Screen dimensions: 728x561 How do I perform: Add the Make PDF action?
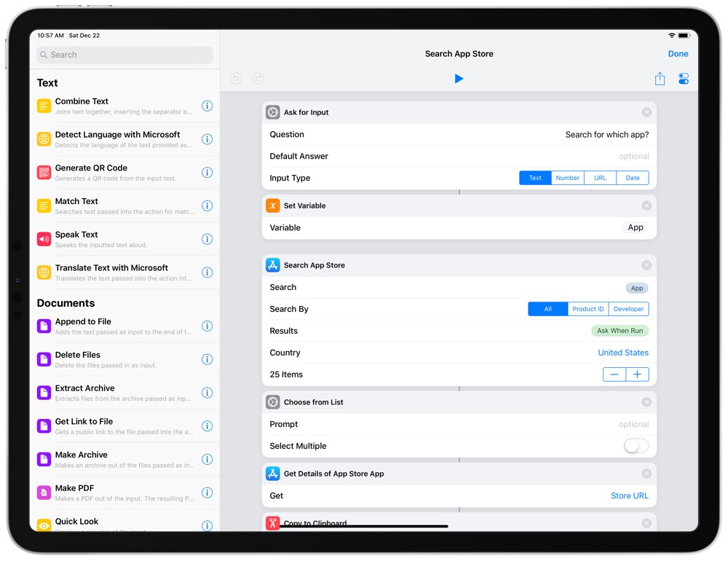pos(124,493)
